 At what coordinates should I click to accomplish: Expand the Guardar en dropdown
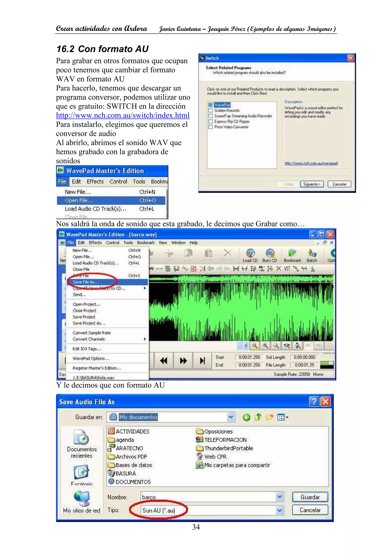tap(231, 417)
